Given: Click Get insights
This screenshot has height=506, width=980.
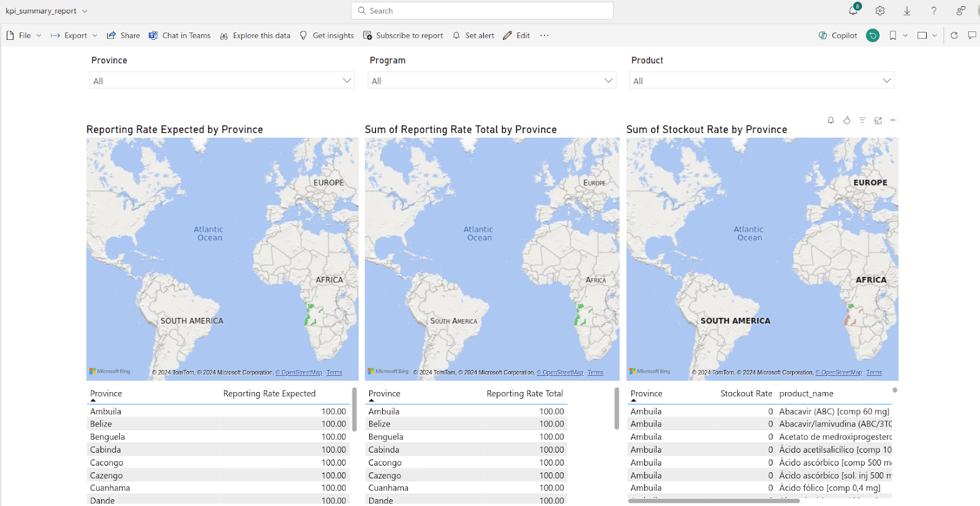Looking at the screenshot, I should (x=326, y=36).
